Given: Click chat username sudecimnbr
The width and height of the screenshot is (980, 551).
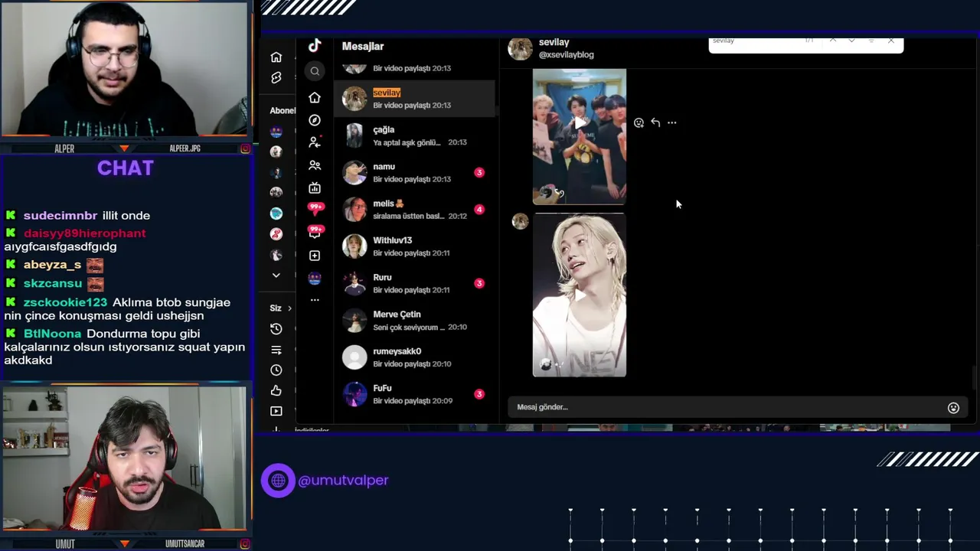Looking at the screenshot, I should [x=60, y=216].
